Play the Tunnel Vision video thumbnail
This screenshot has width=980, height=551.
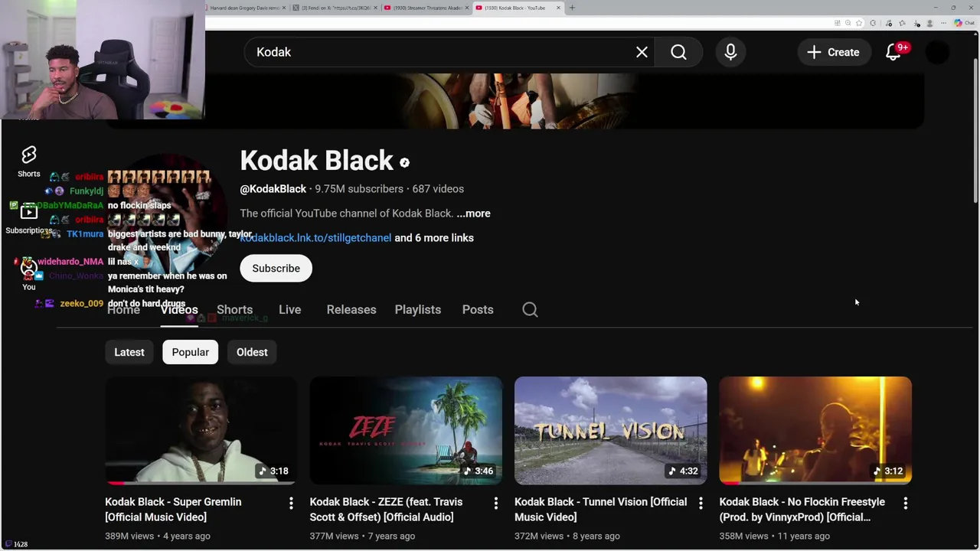coord(610,430)
